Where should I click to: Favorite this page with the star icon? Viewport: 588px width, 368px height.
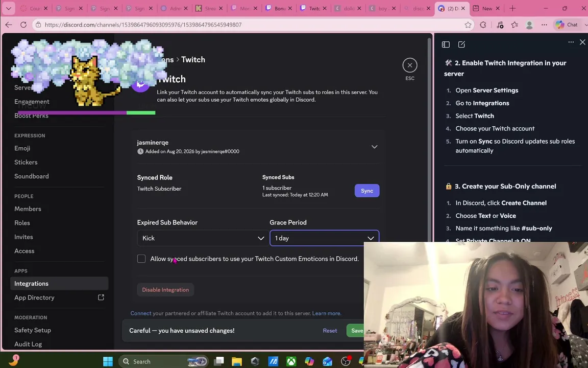point(468,25)
